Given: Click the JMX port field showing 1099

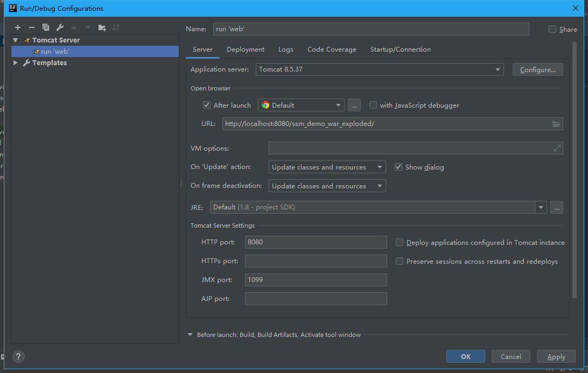Looking at the screenshot, I should click(316, 280).
